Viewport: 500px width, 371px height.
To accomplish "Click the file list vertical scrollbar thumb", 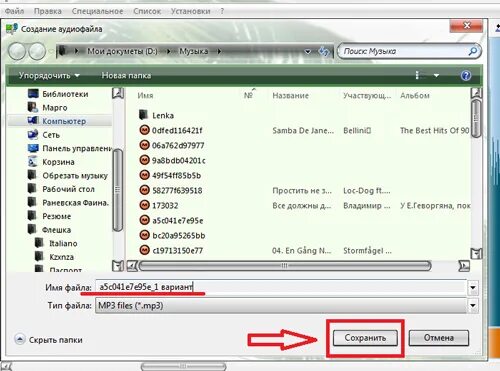I will pyautogui.click(x=476, y=118).
